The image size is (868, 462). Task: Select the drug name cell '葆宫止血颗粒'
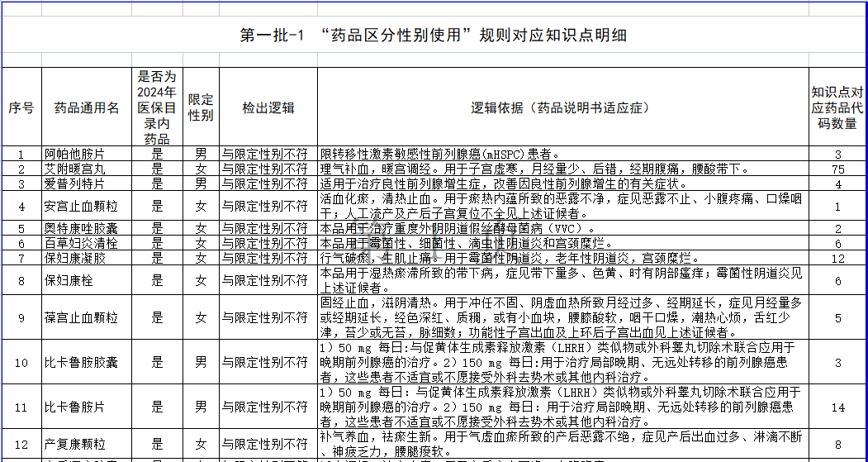87,317
